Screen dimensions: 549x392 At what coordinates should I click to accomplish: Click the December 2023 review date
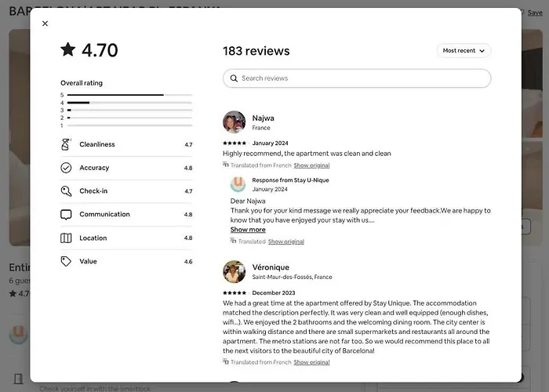[274, 293]
